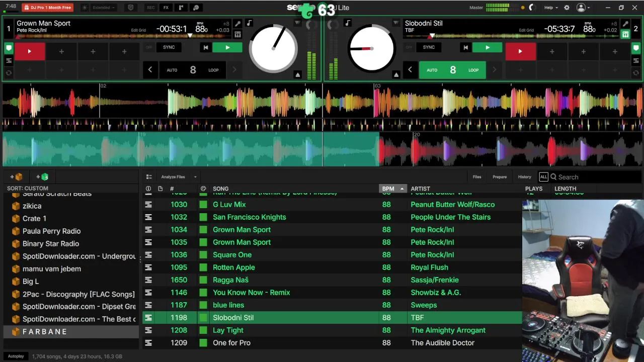Click the Master output knob

533,8
